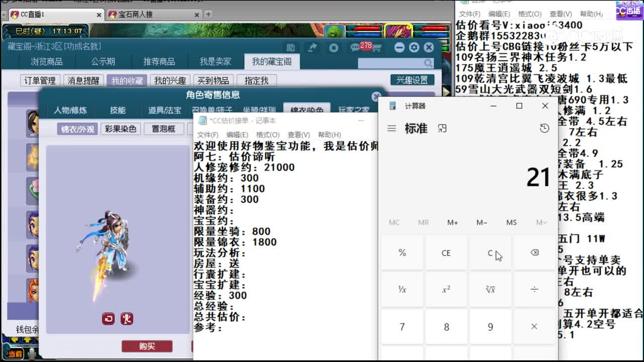Click the 订单管理 button
Screen dimensions: 644x362
point(40,80)
